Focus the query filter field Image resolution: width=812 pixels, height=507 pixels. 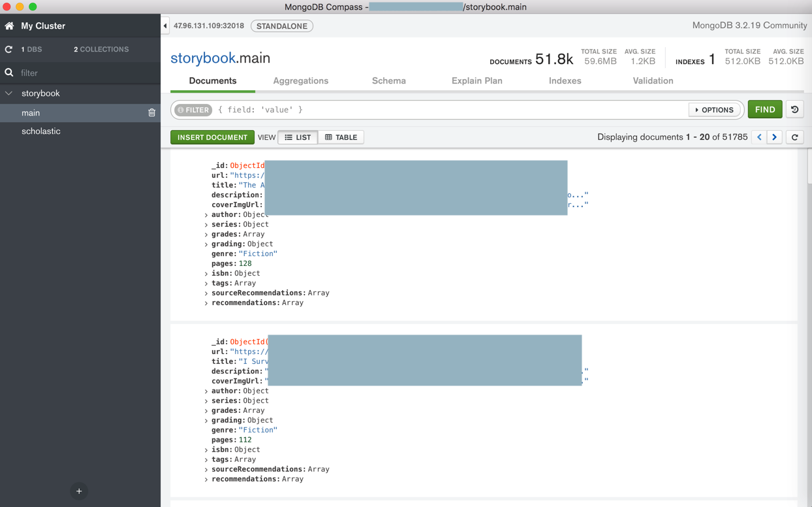450,110
